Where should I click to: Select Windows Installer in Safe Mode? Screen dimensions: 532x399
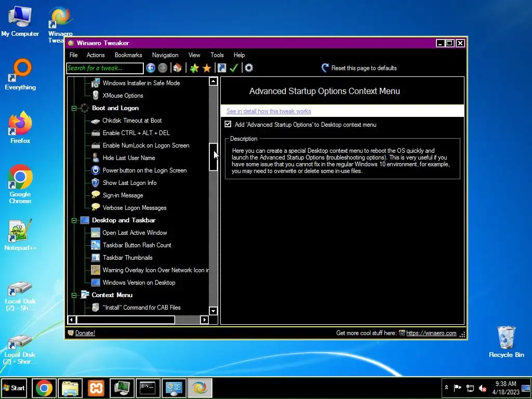141,83
